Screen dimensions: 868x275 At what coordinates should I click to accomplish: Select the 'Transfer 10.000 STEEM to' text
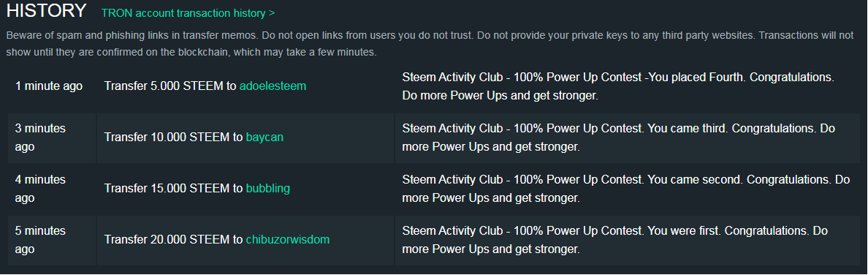point(174,137)
